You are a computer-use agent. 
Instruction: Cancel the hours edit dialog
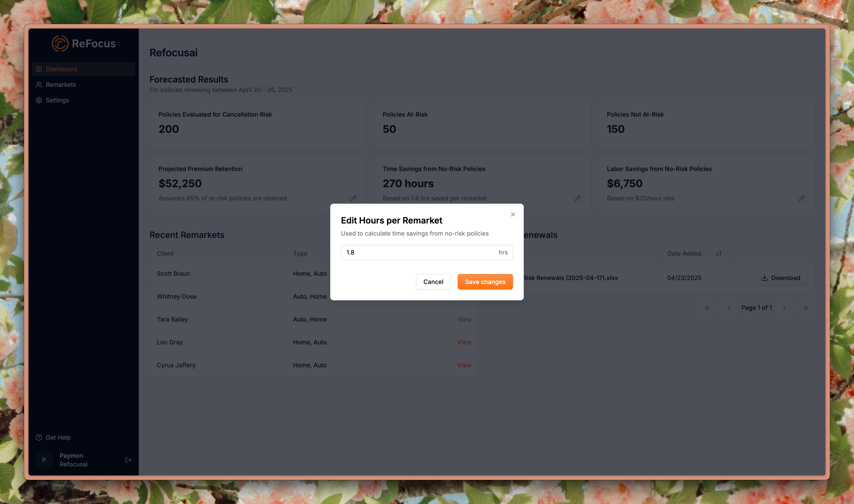pos(433,282)
